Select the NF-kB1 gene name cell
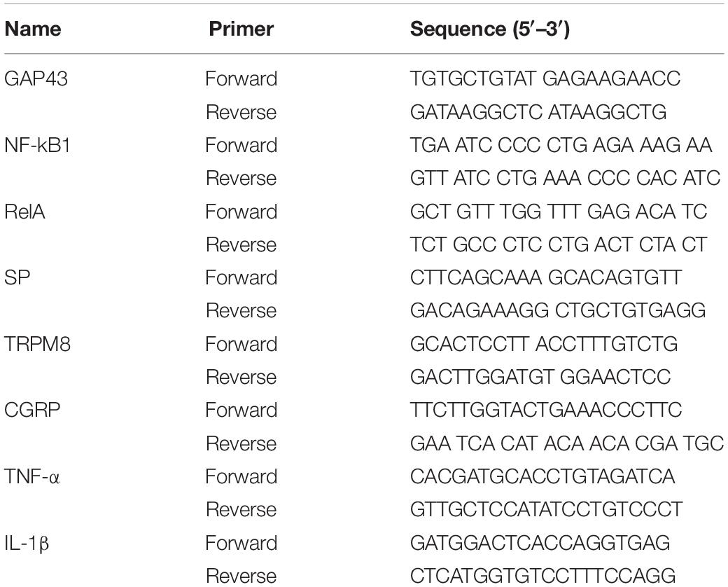 point(37,145)
